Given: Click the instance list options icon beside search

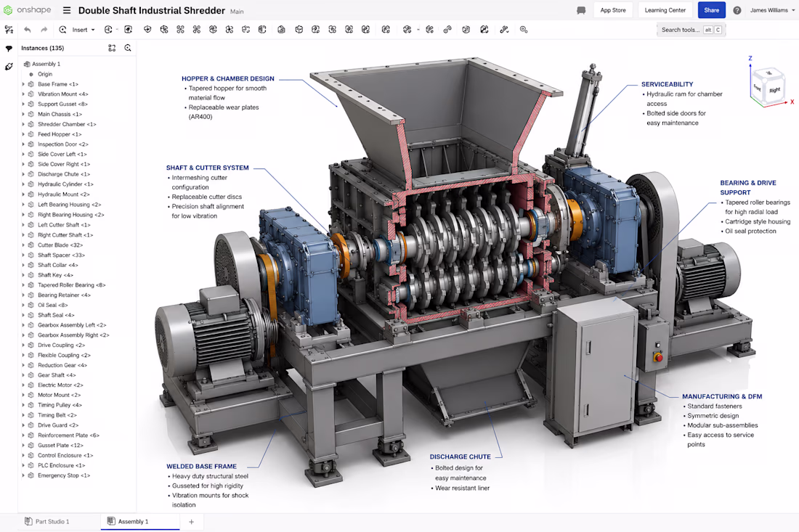Looking at the screenshot, I should click(112, 48).
